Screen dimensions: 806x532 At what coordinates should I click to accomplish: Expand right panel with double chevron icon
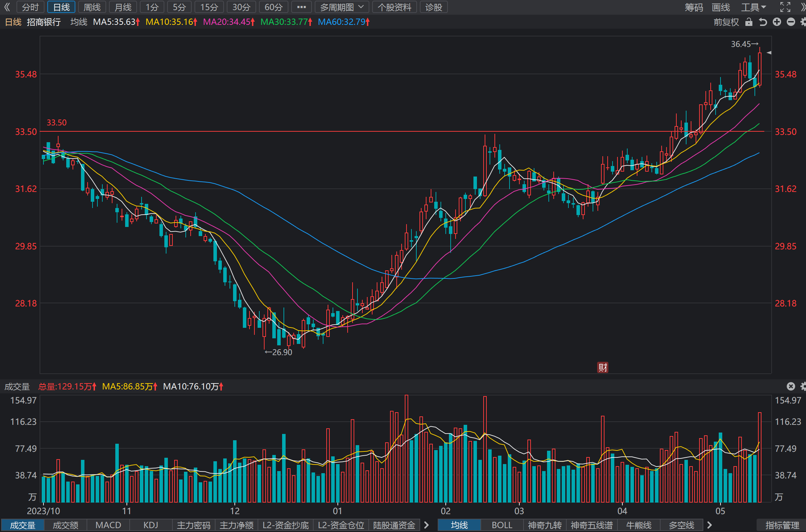point(803,7)
